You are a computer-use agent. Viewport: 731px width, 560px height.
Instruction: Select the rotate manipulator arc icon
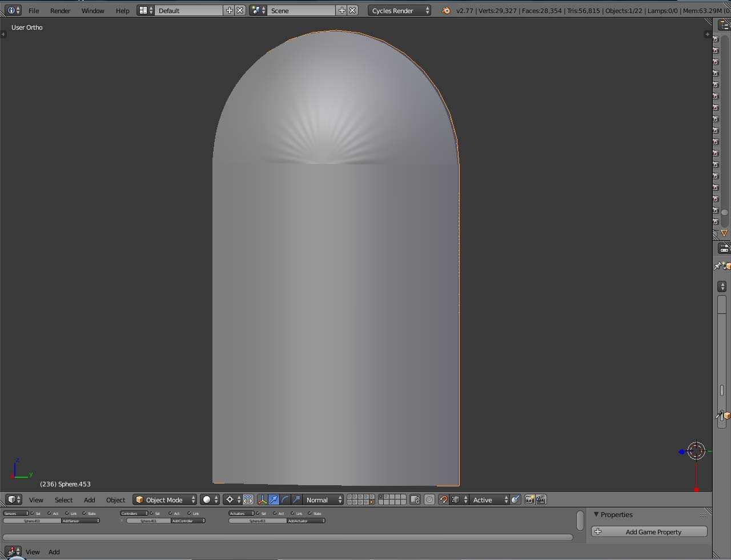(285, 499)
